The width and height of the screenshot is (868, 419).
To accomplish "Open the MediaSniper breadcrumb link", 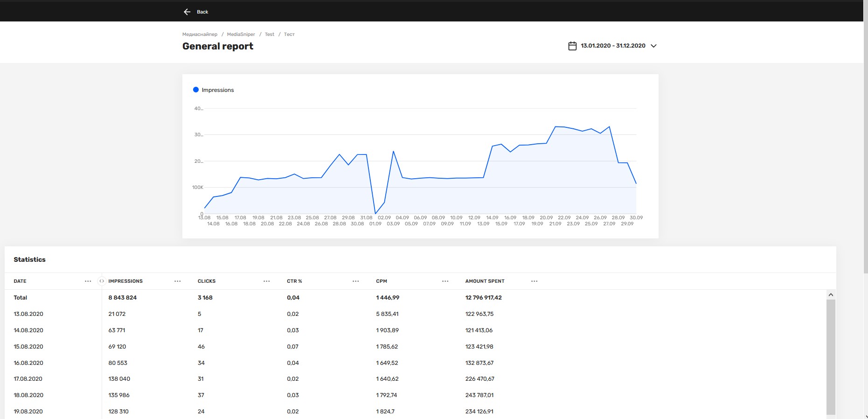I will point(241,35).
